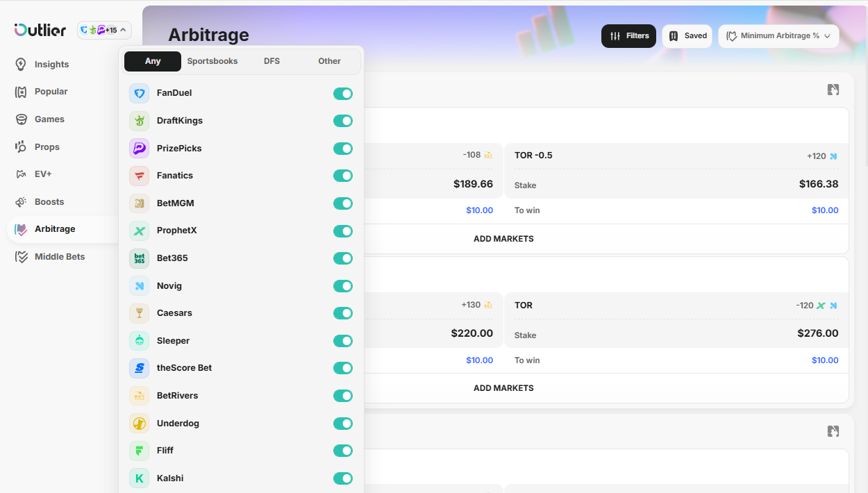Edit the $276.00 stake field
This screenshot has width=868, height=493.
[818, 333]
